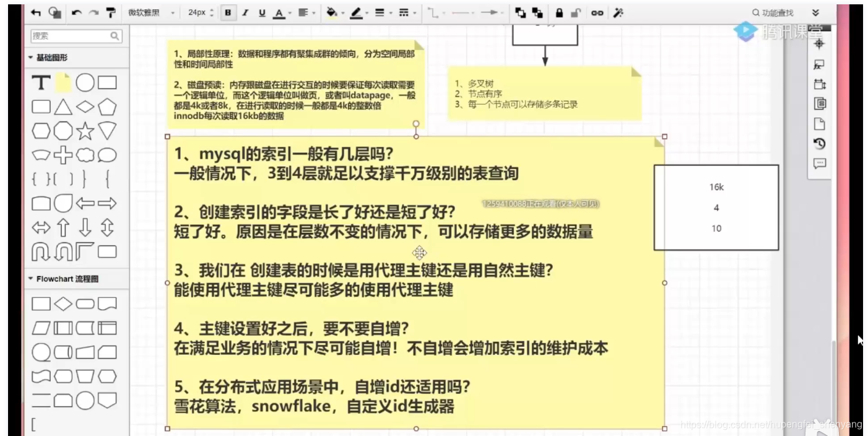Viewport: 868px width, 436px height.
Task: Select the line color pencil tool
Action: (x=358, y=12)
